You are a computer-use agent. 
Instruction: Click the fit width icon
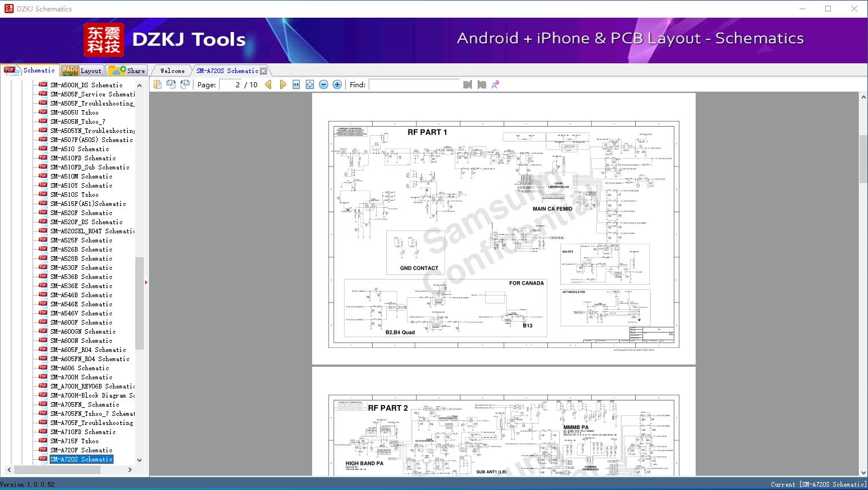pyautogui.click(x=296, y=84)
